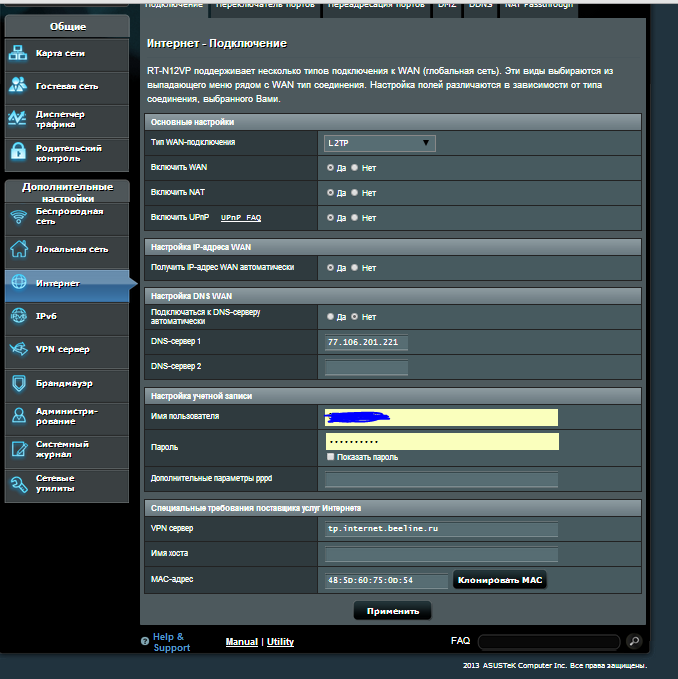
Task: Open the Диспетчер трафика traffic manager icon
Action: point(18,118)
